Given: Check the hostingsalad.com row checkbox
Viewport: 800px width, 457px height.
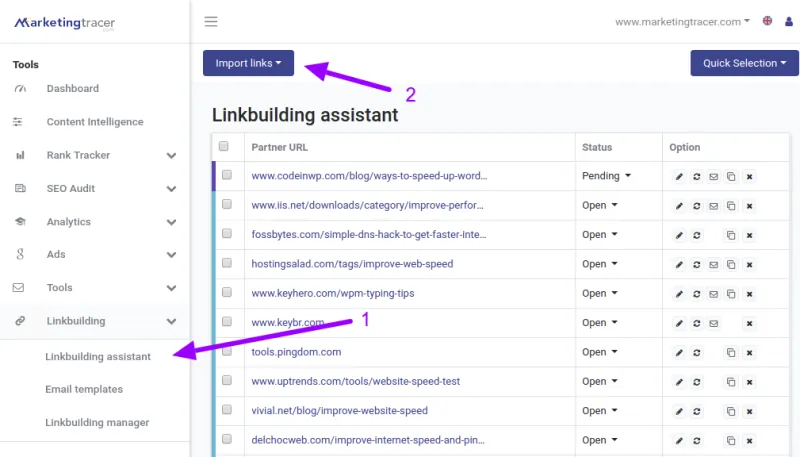Looking at the screenshot, I should (x=227, y=263).
